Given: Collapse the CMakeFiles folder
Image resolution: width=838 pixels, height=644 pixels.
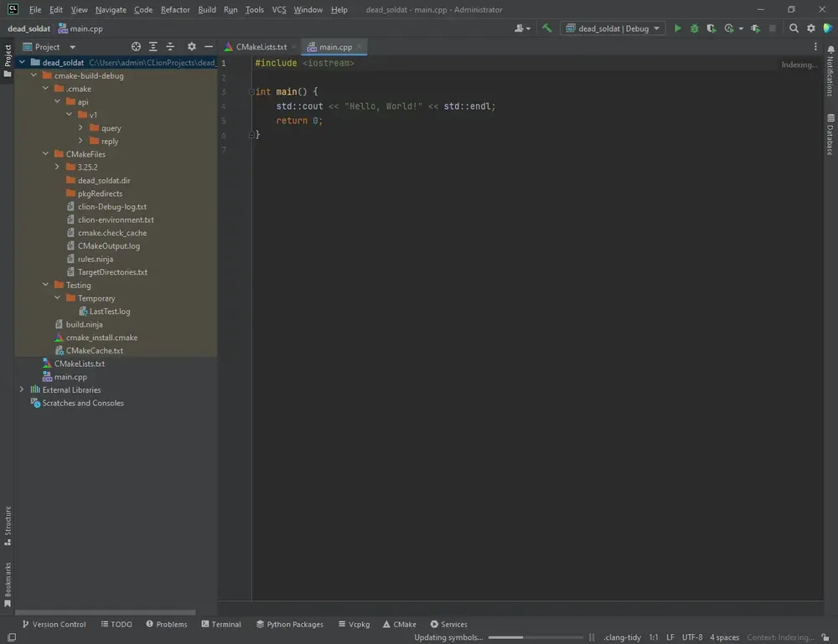Looking at the screenshot, I should point(46,154).
